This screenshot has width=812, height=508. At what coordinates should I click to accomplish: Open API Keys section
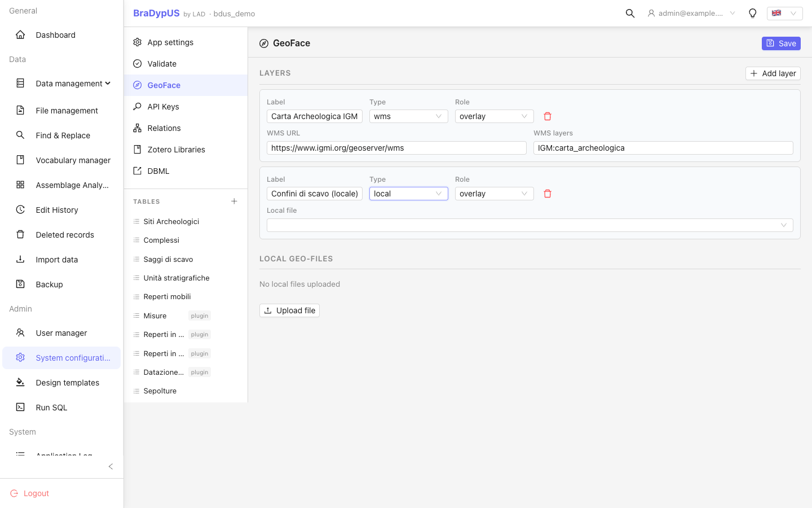186,107
